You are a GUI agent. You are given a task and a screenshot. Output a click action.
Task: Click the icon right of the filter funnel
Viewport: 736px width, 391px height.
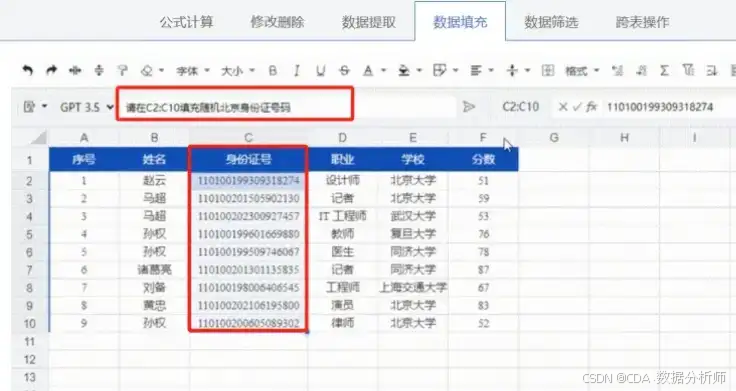[x=712, y=71]
